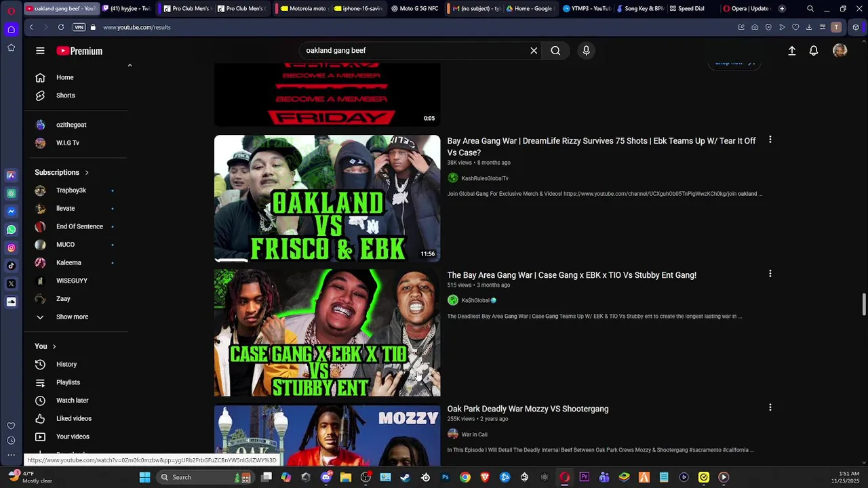Open options for Bay Area Gang War DreamLife video

(770, 140)
